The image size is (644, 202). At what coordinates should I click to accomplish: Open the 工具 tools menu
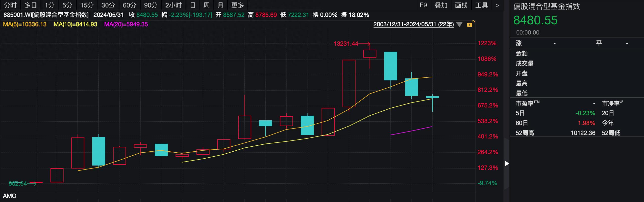click(x=481, y=5)
